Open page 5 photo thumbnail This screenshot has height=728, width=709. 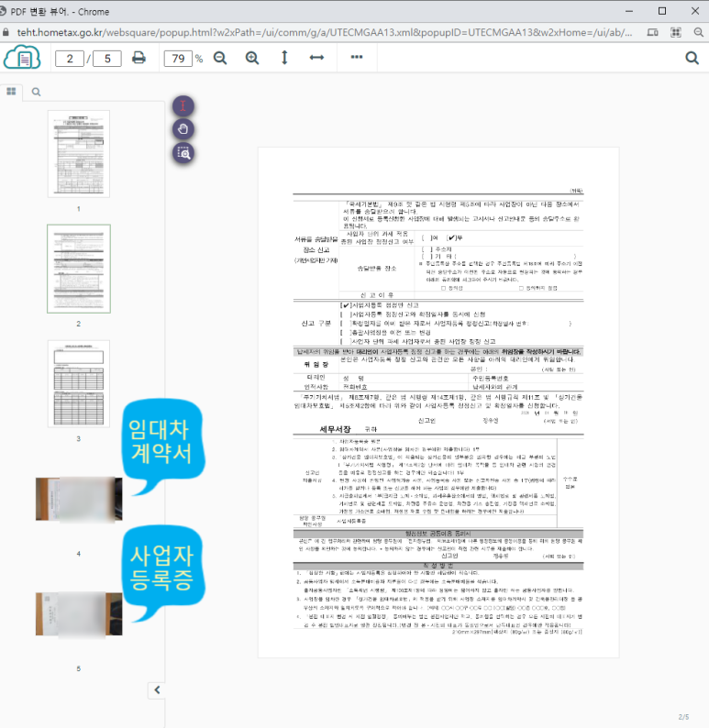coord(79,613)
